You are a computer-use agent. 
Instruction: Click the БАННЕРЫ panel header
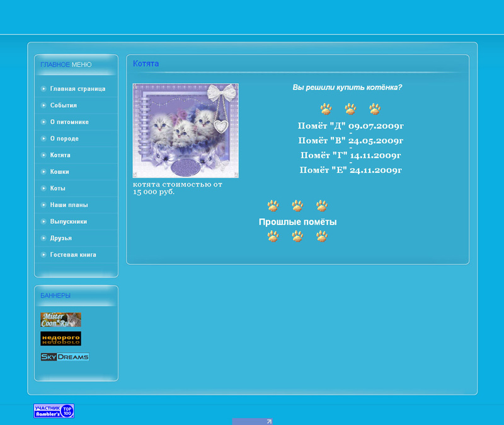(55, 295)
